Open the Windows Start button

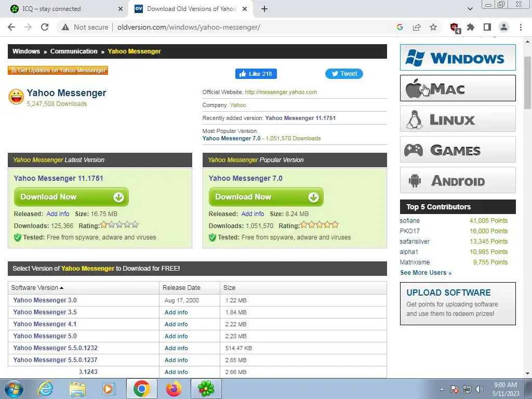click(14, 389)
